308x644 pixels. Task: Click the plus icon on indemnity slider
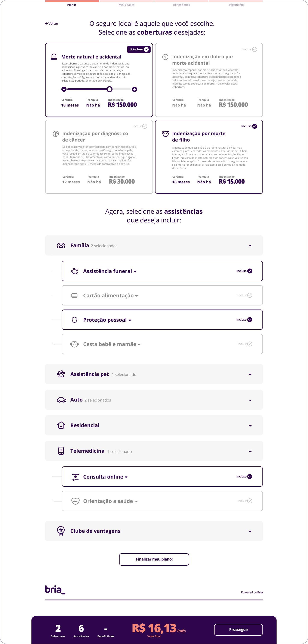coord(135,89)
